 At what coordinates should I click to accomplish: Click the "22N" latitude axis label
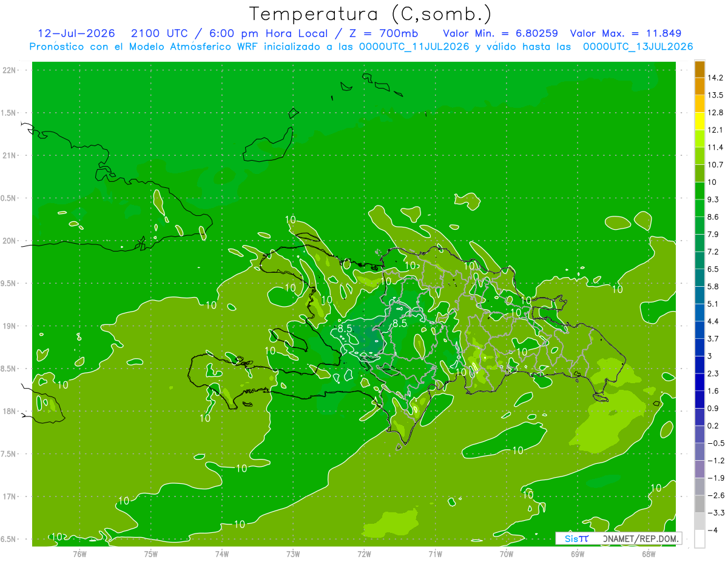(x=10, y=70)
